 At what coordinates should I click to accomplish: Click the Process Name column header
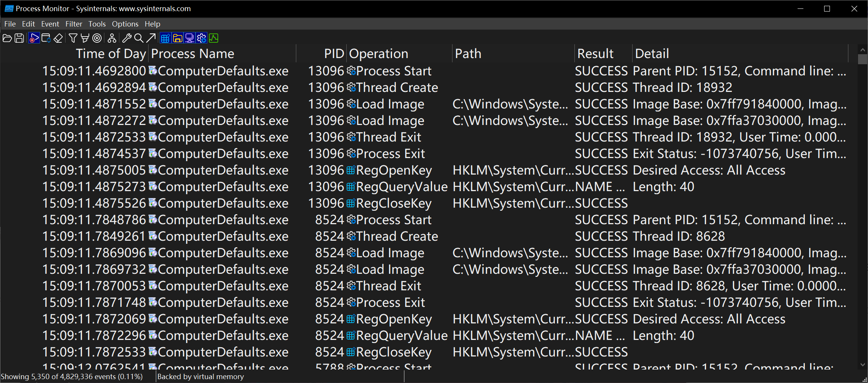222,53
